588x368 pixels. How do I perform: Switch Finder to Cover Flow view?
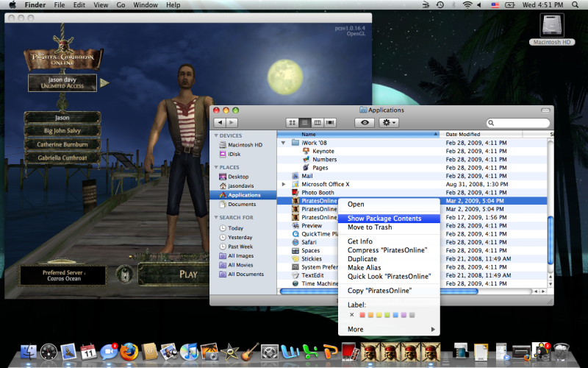pyautogui.click(x=330, y=123)
